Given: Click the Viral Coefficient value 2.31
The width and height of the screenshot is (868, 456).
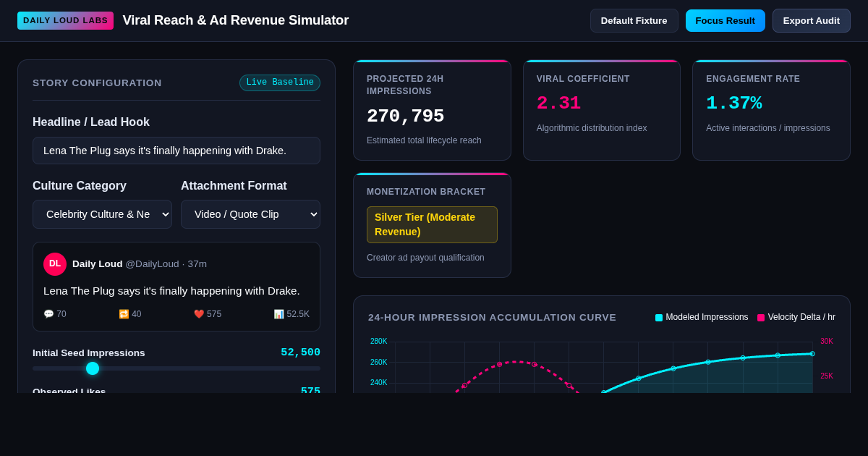Looking at the screenshot, I should (x=558, y=104).
